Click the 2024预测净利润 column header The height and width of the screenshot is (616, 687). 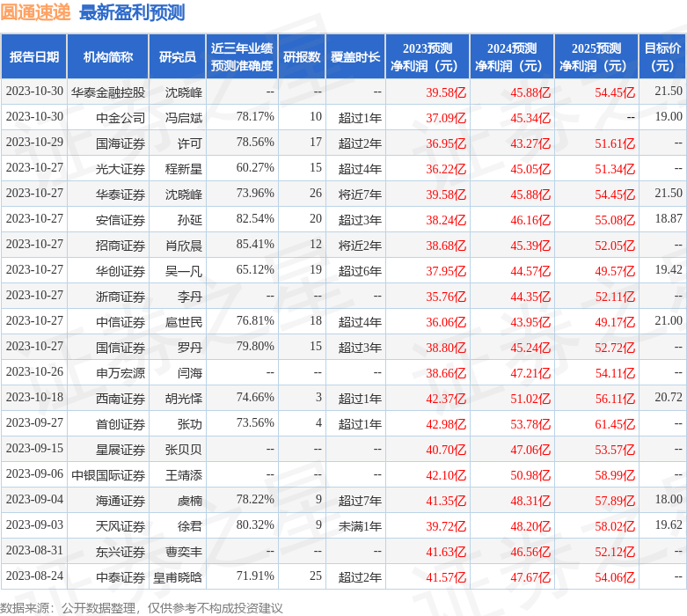(512, 56)
